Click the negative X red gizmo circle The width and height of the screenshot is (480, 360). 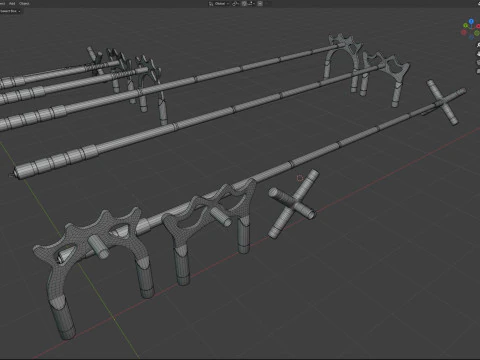point(464,32)
